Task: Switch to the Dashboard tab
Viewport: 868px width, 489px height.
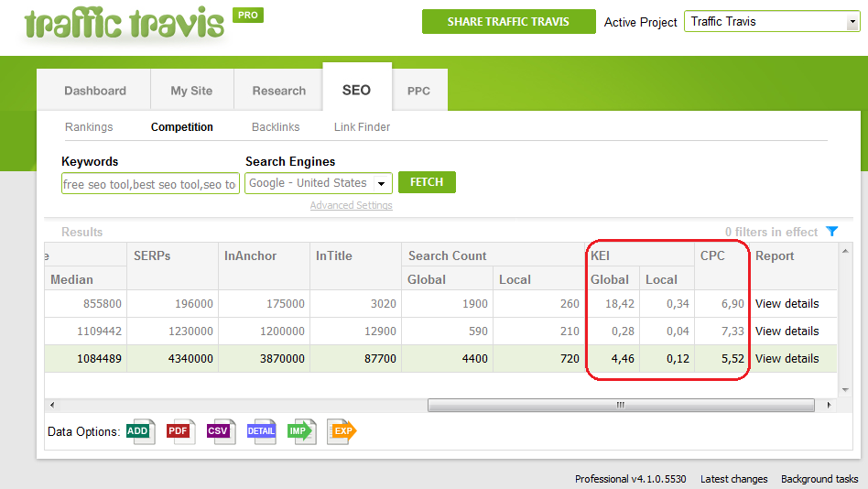Action: tap(94, 91)
